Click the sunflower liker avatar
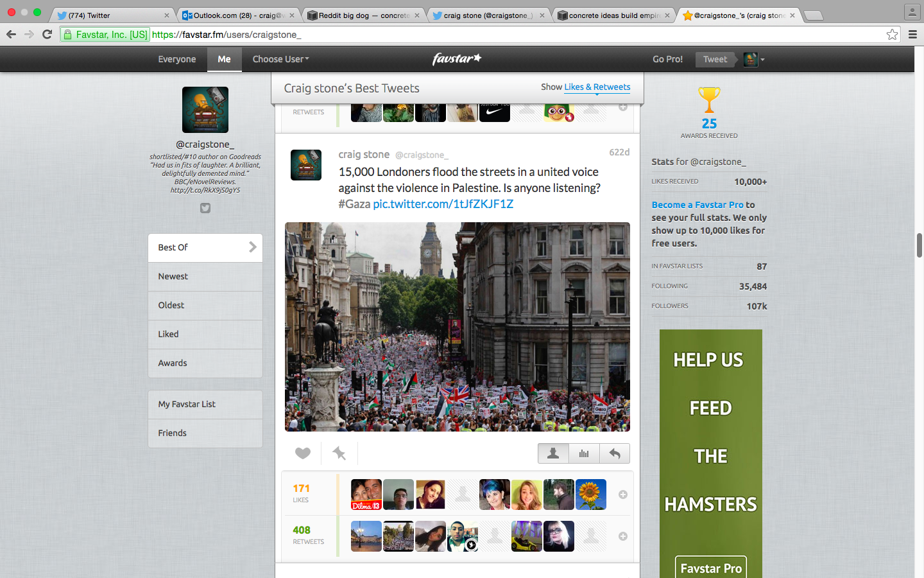The height and width of the screenshot is (578, 924). point(591,495)
